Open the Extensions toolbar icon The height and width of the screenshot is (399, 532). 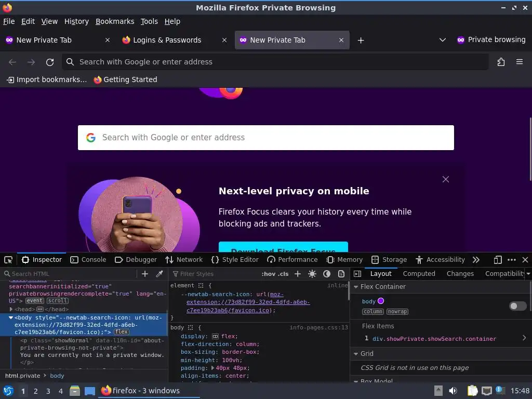501,62
